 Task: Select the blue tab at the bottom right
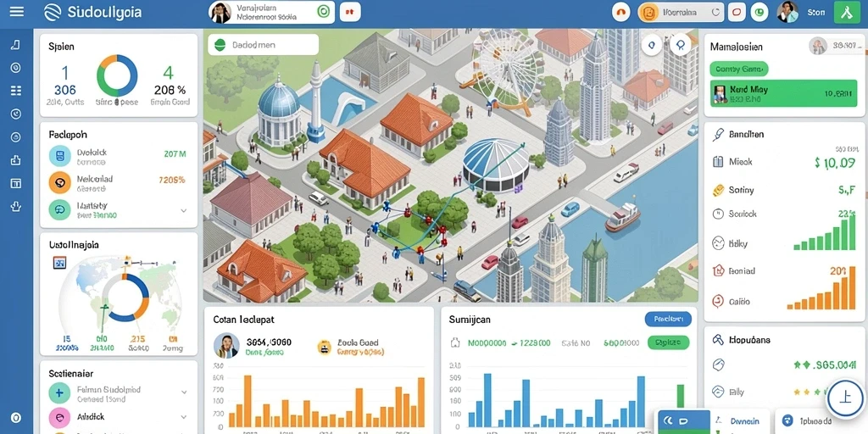tap(682, 422)
